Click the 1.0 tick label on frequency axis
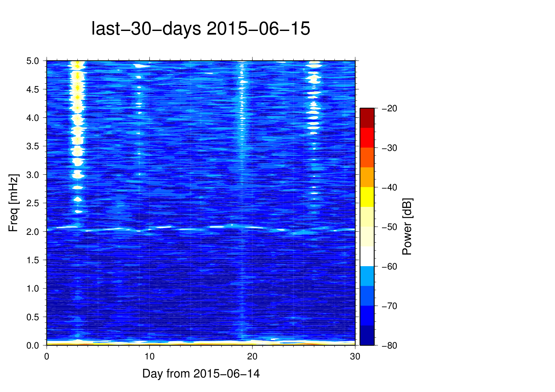 point(32,289)
